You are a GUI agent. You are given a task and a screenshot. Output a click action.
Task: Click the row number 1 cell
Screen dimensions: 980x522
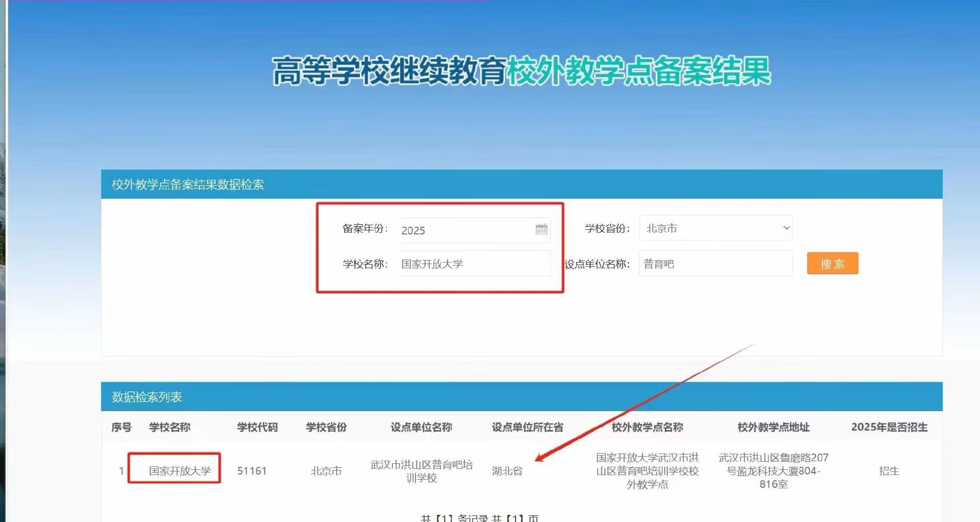(x=121, y=470)
